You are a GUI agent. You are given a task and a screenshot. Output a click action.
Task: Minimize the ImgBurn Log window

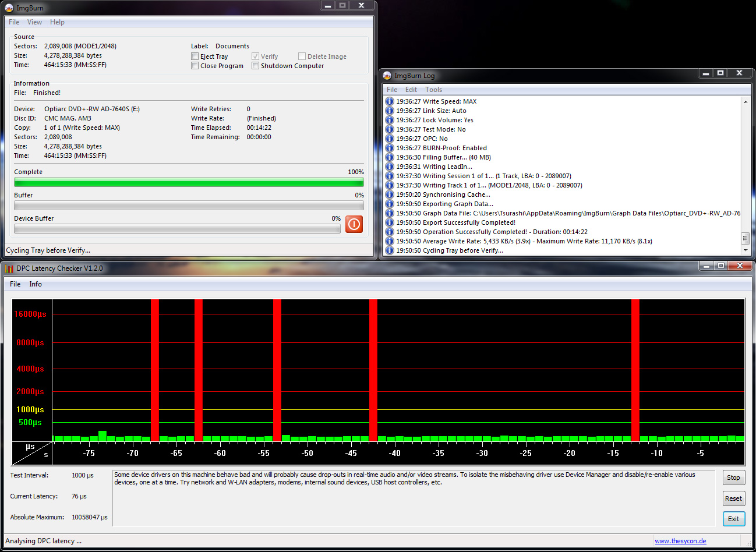pyautogui.click(x=706, y=73)
